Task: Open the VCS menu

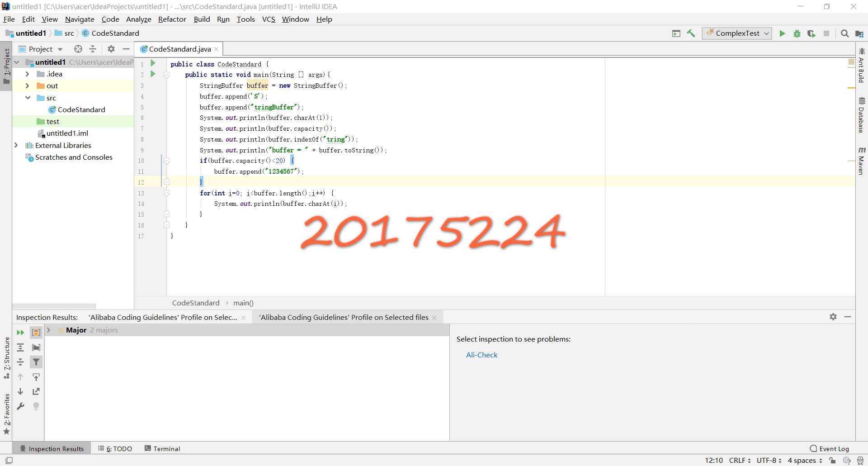Action: [269, 19]
